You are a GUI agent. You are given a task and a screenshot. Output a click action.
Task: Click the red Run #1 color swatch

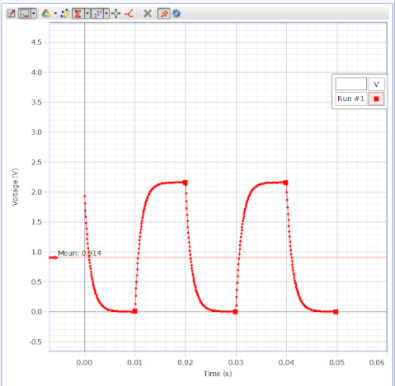tap(376, 99)
